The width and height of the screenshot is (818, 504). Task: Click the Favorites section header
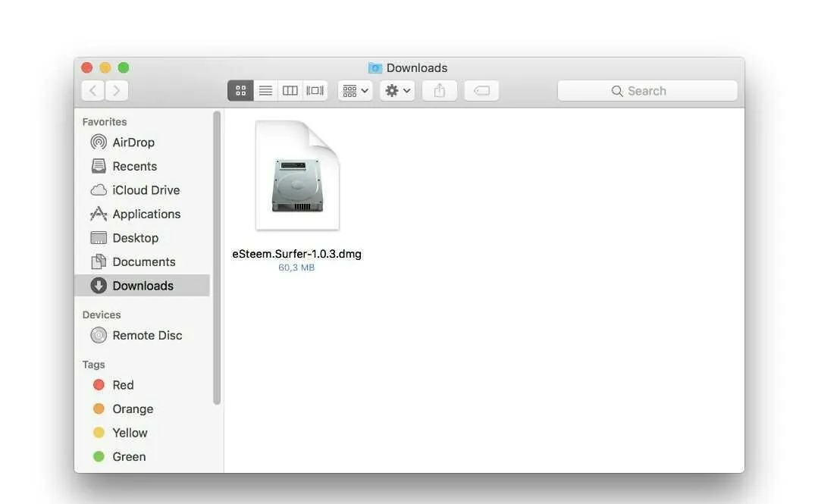tap(105, 121)
